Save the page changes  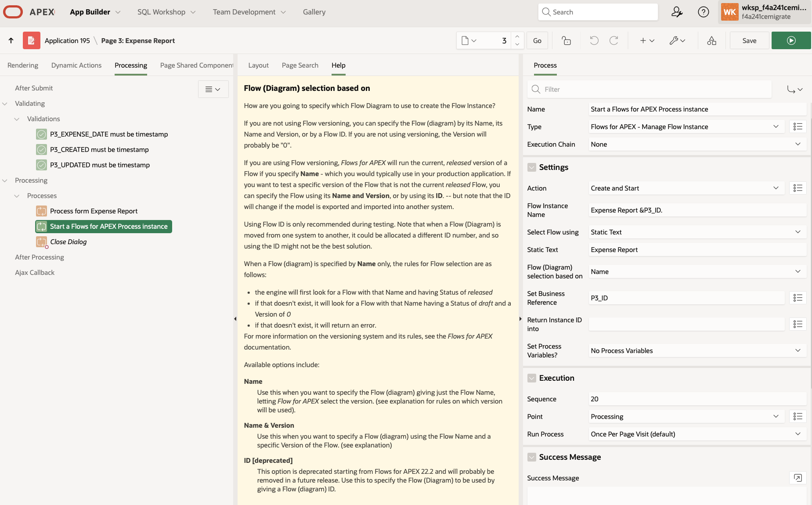749,40
